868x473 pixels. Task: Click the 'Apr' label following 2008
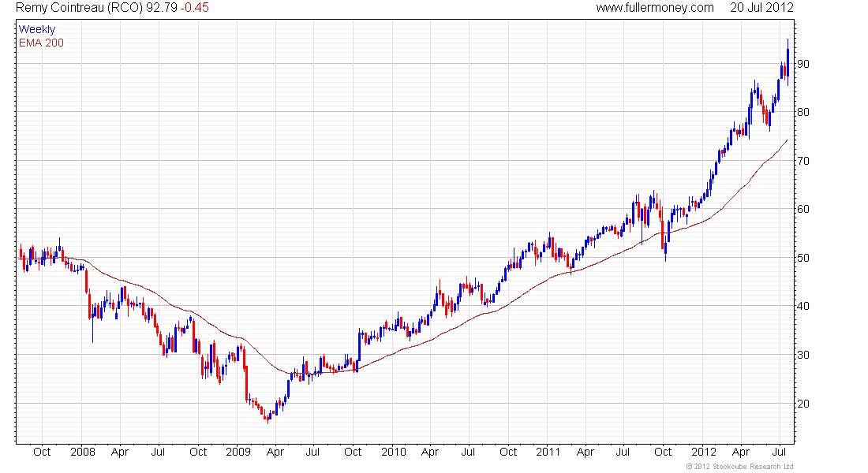120,452
